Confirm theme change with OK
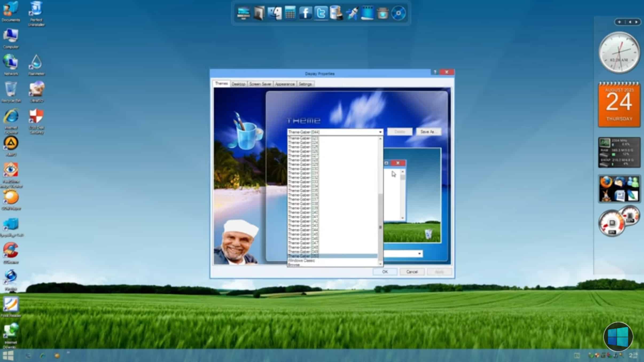 [x=385, y=271]
